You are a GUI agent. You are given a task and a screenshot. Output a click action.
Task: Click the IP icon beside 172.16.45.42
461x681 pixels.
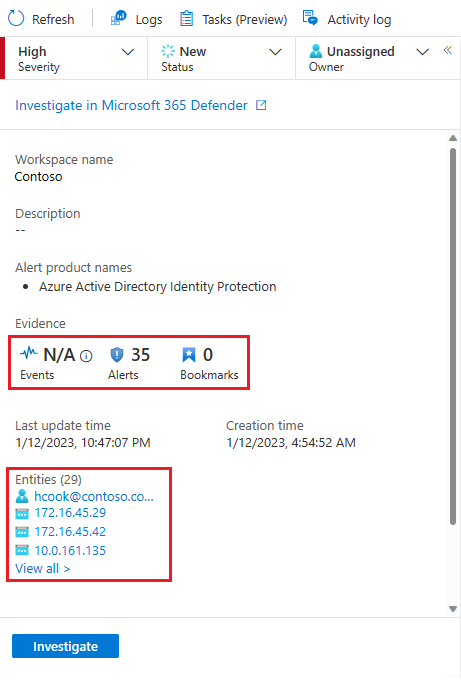pyautogui.click(x=22, y=532)
